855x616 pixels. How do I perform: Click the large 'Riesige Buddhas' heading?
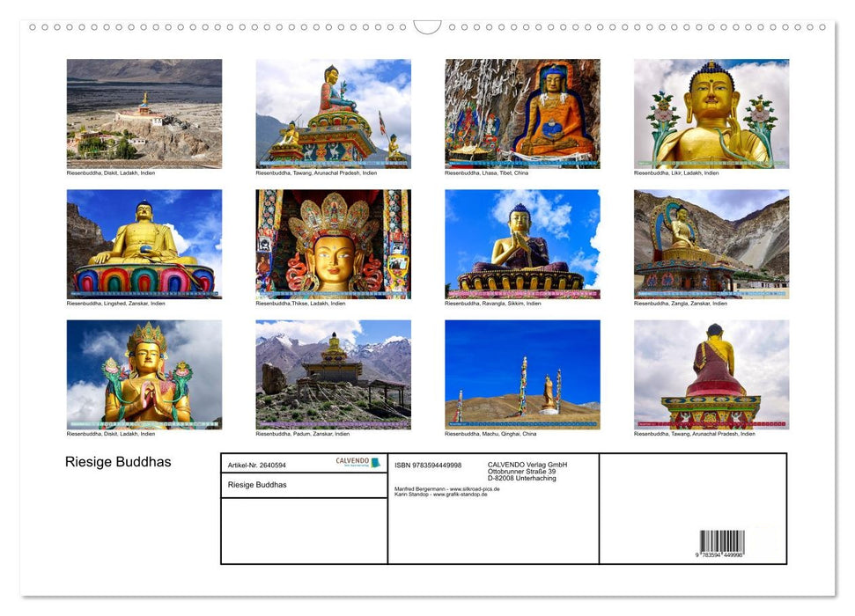[118, 462]
